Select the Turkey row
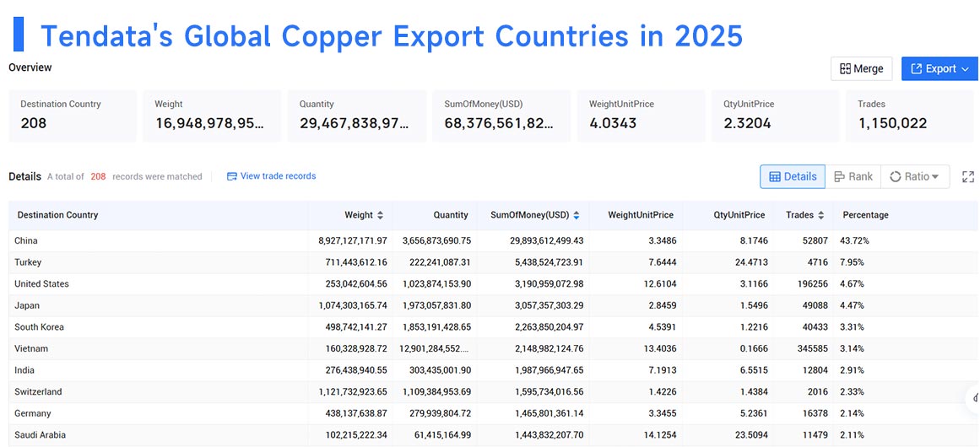This screenshot has height=447, width=980. pyautogui.click(x=493, y=262)
